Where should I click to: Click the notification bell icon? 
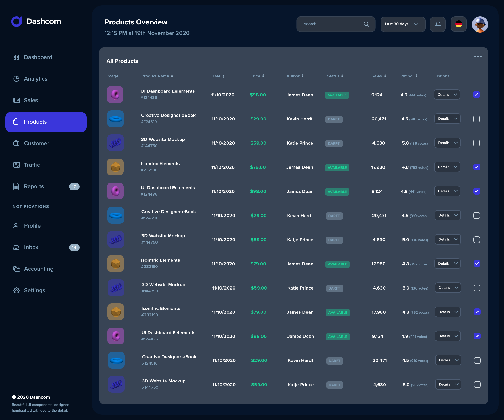(438, 24)
